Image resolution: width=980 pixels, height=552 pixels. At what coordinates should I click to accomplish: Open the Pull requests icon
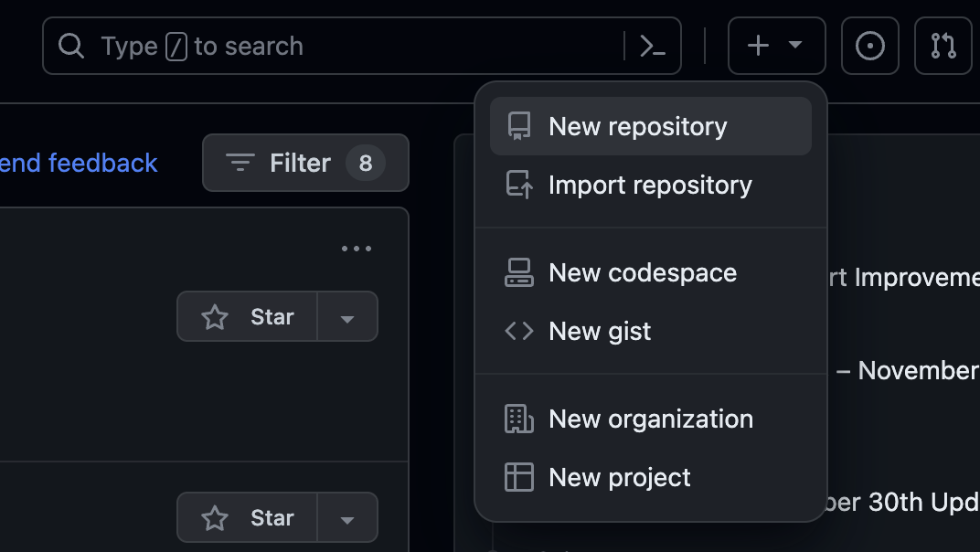point(943,45)
